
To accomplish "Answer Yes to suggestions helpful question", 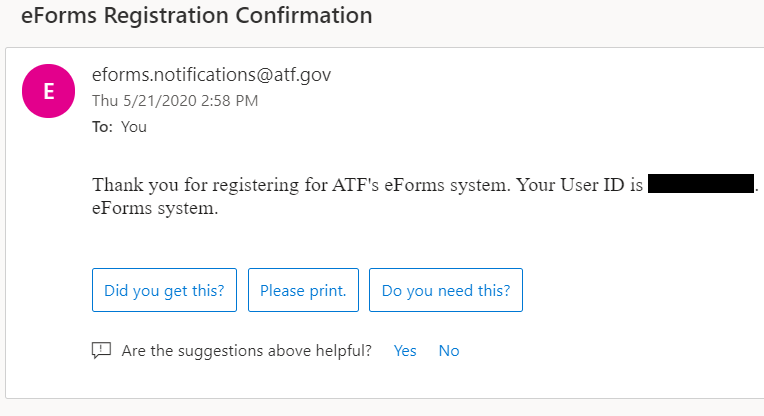I will (405, 351).
